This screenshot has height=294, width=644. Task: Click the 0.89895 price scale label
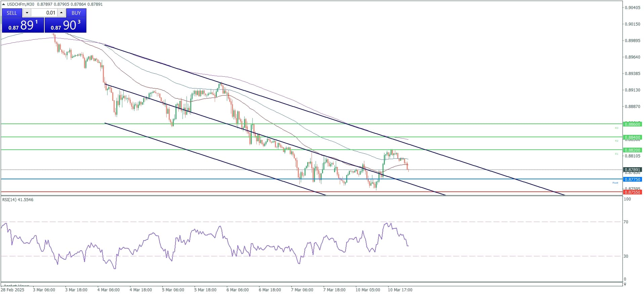(632, 40)
